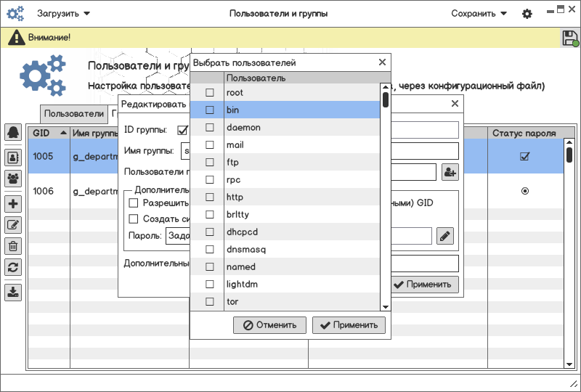The image size is (581, 392).
Task: Click the pencil edit icon beside password field
Action: click(x=445, y=236)
